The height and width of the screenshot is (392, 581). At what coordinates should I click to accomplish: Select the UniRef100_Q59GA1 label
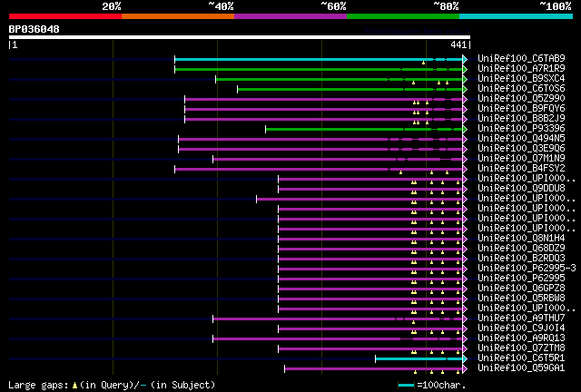point(521,367)
